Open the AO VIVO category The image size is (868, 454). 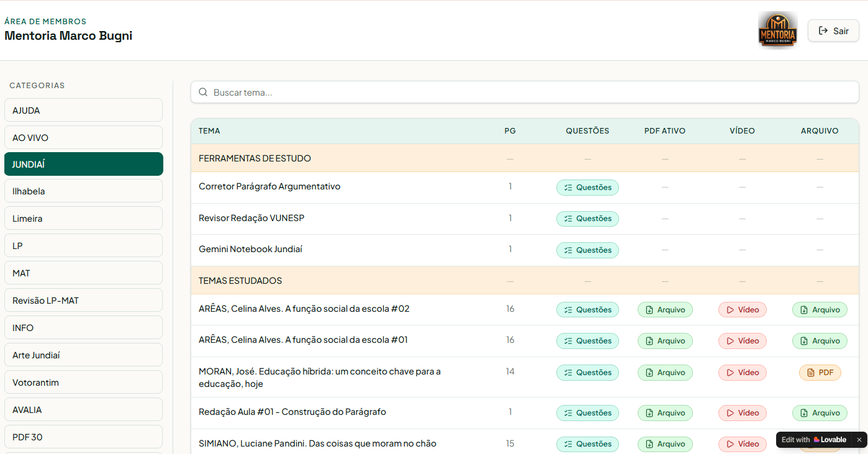click(x=83, y=137)
